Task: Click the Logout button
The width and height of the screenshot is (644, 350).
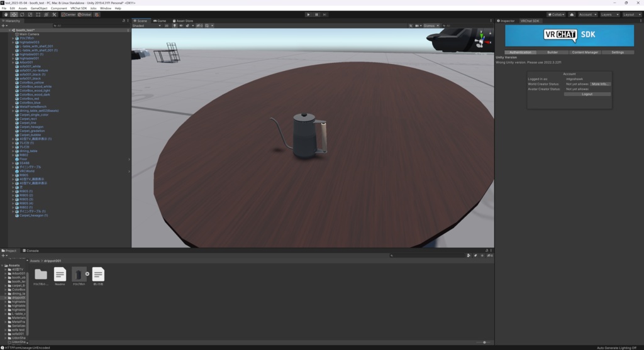Action: [x=587, y=94]
